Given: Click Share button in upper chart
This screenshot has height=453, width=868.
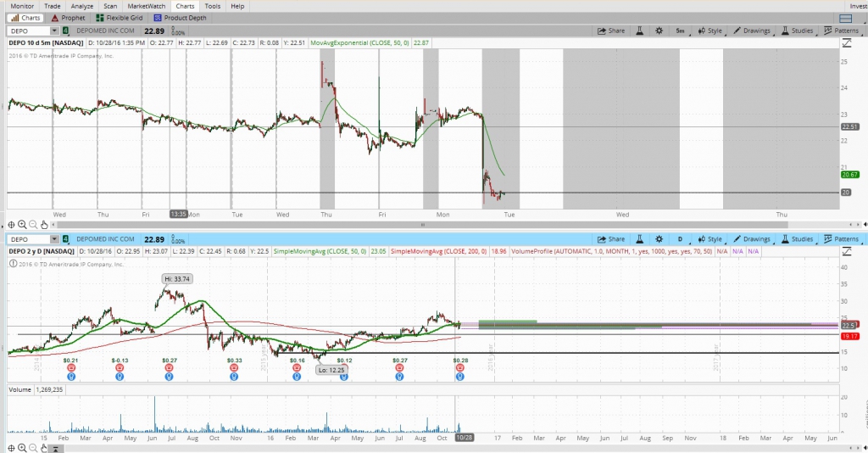Looking at the screenshot, I should (611, 31).
